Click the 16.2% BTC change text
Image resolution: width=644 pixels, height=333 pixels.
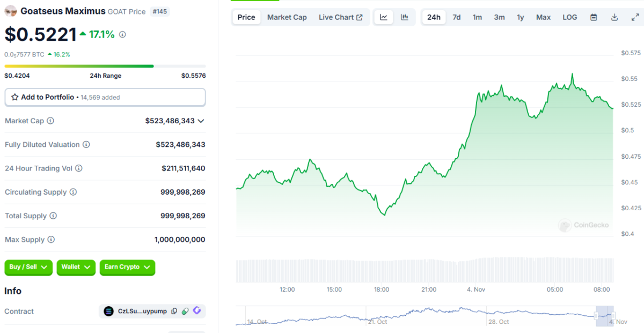point(62,54)
